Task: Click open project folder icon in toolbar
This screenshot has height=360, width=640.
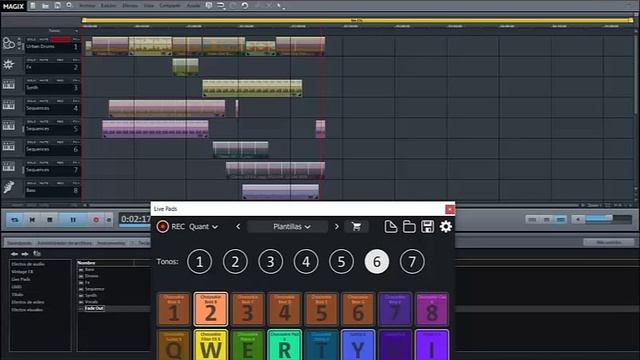Action: [45, 6]
